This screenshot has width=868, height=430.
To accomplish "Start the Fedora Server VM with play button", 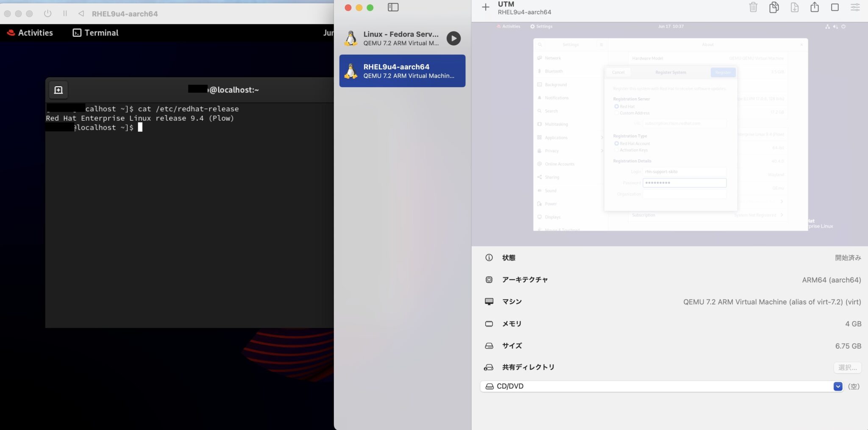I will pyautogui.click(x=453, y=38).
